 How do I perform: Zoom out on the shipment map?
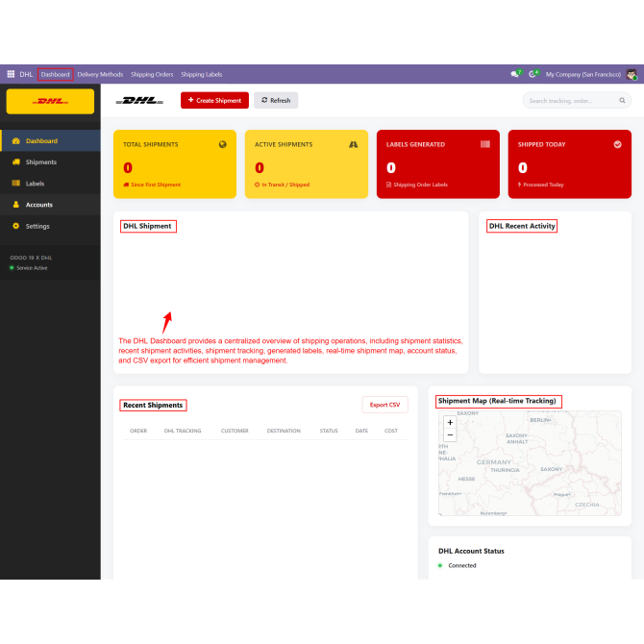point(450,434)
